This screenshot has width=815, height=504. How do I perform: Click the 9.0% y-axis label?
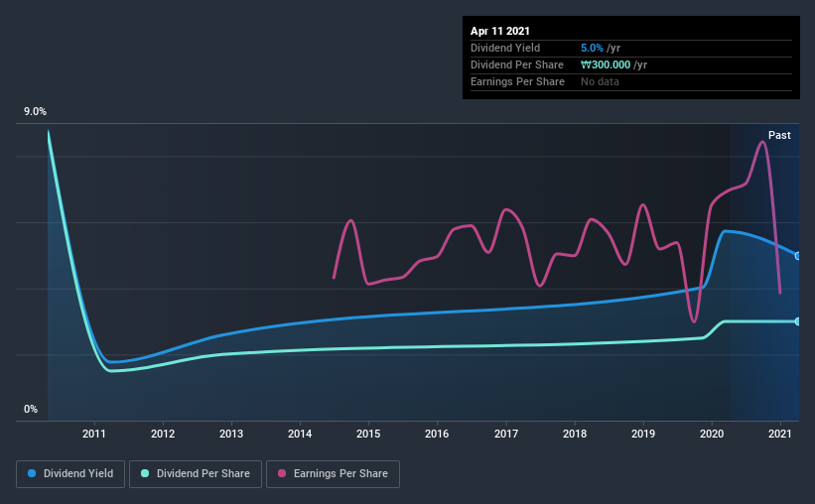coord(36,113)
